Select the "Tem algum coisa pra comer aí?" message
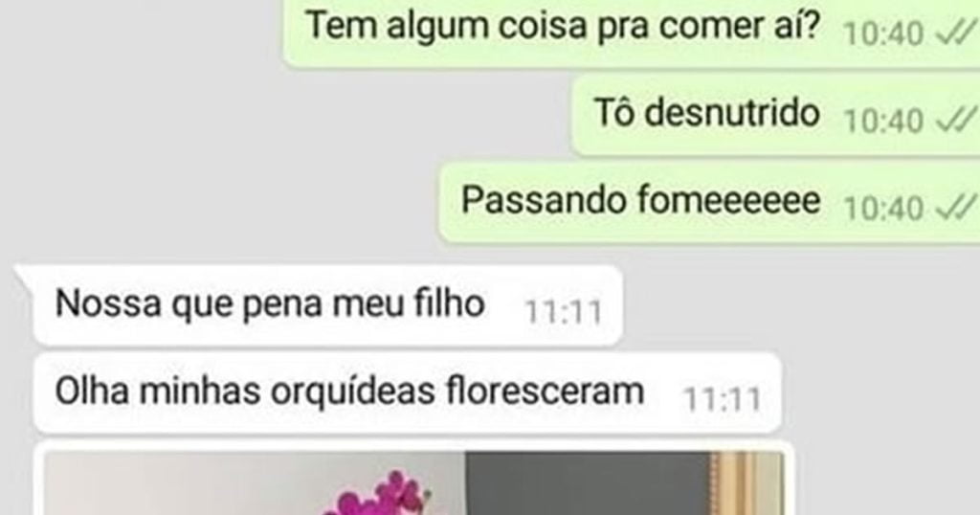980x515 pixels. [x=632, y=32]
